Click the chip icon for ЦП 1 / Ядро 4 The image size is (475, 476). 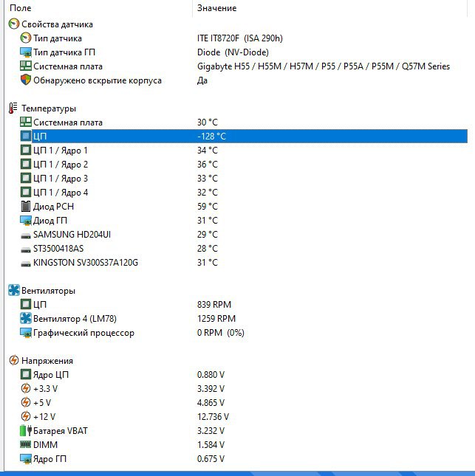[26, 192]
